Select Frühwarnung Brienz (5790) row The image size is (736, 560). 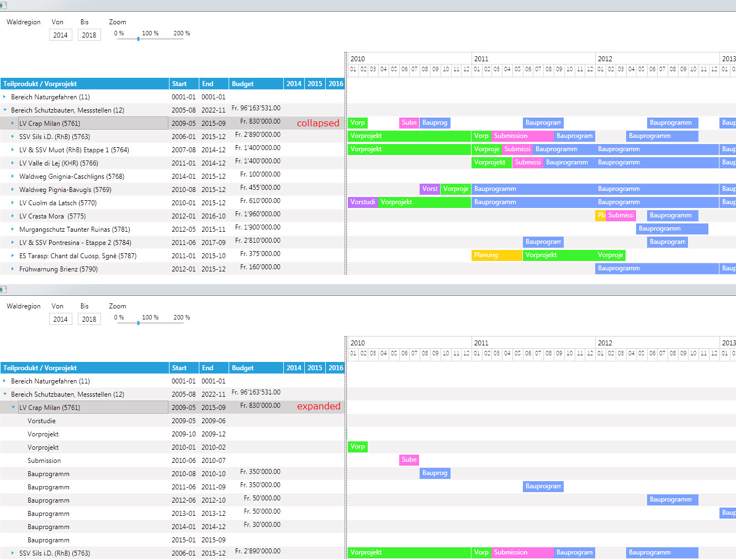pyautogui.click(x=172, y=269)
